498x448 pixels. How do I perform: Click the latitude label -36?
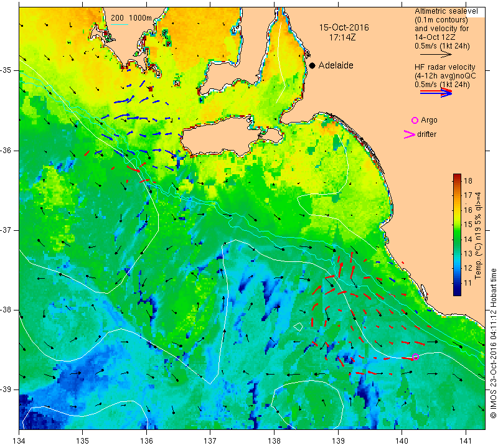(6, 150)
